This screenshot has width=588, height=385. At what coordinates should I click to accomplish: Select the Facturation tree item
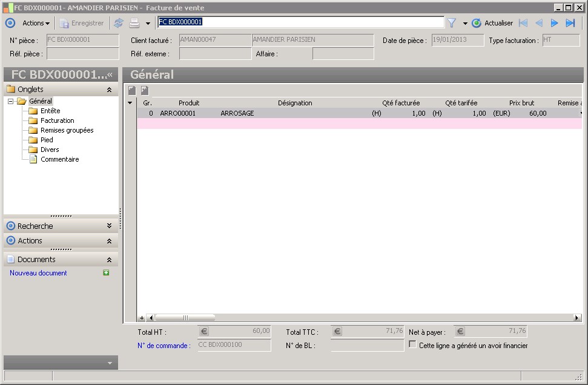pos(57,120)
